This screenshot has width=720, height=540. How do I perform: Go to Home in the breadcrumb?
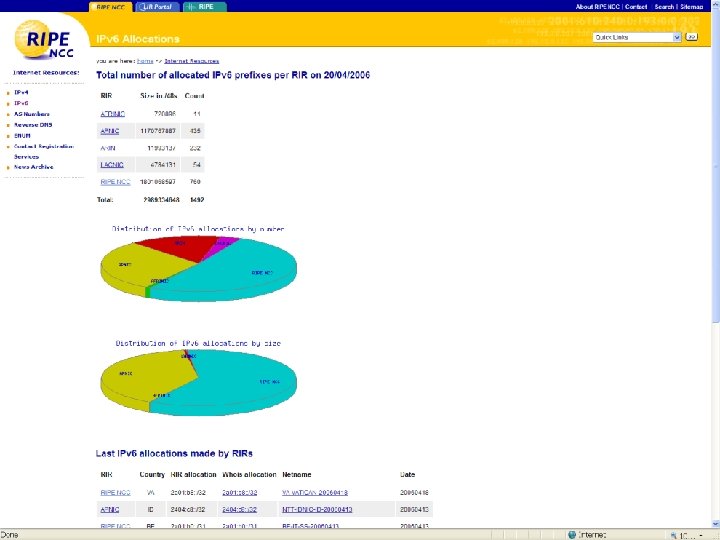145,61
